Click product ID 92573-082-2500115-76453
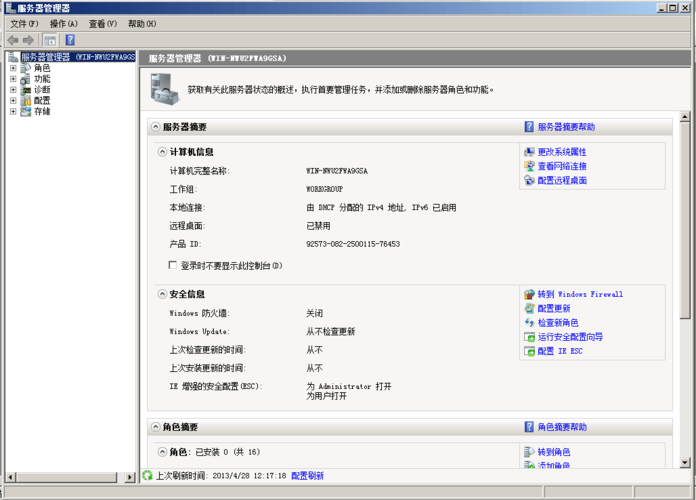The image size is (696, 500). point(353,244)
